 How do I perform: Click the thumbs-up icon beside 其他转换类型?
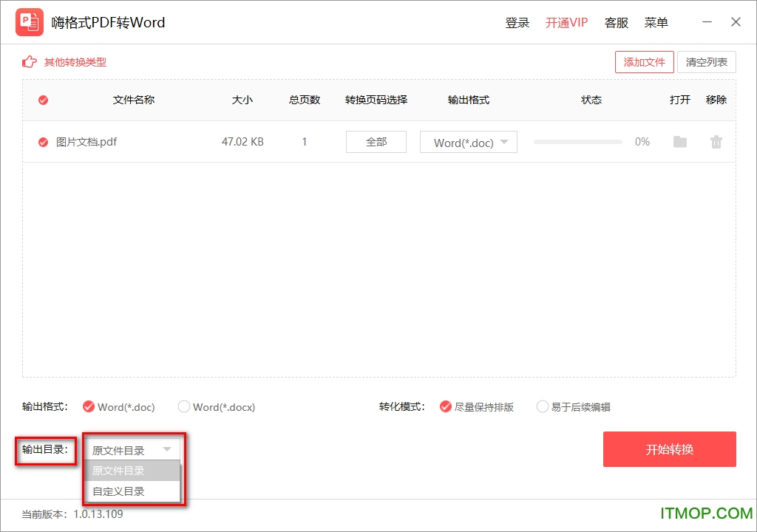(x=29, y=62)
